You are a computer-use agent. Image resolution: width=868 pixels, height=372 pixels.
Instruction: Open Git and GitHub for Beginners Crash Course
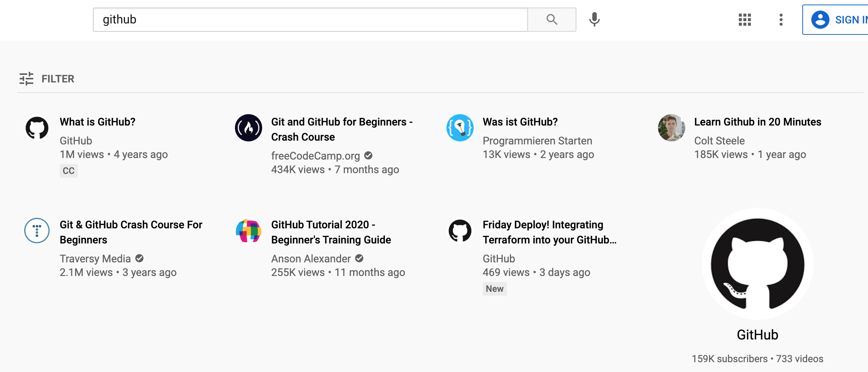click(x=342, y=129)
